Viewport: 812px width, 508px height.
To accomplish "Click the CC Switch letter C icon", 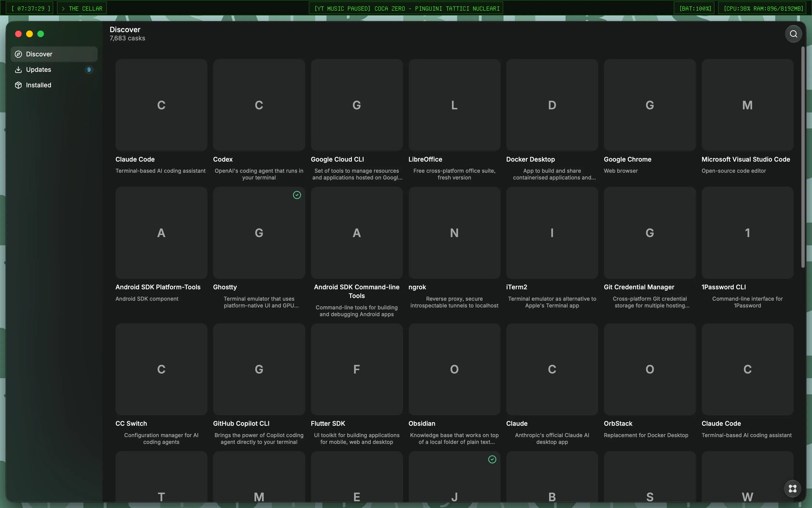I will pos(161,369).
